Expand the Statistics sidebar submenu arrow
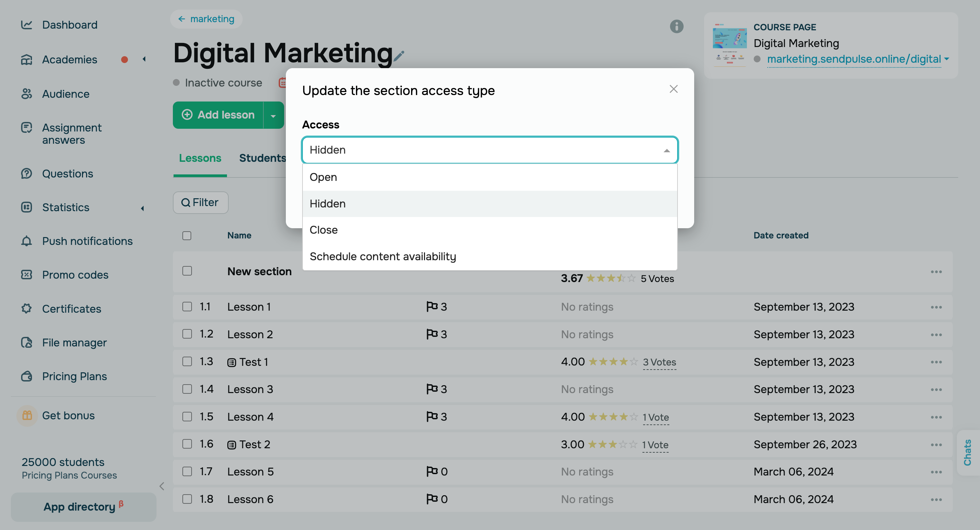The image size is (980, 530). tap(143, 208)
